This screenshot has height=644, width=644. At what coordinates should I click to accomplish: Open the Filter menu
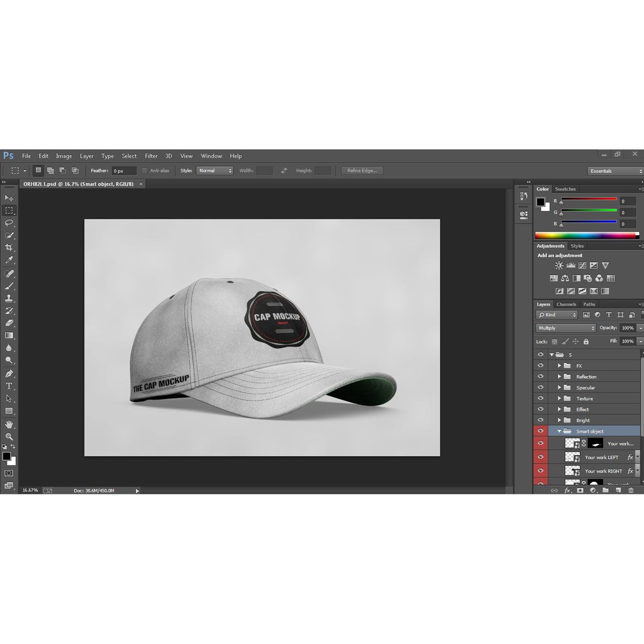[x=151, y=156]
